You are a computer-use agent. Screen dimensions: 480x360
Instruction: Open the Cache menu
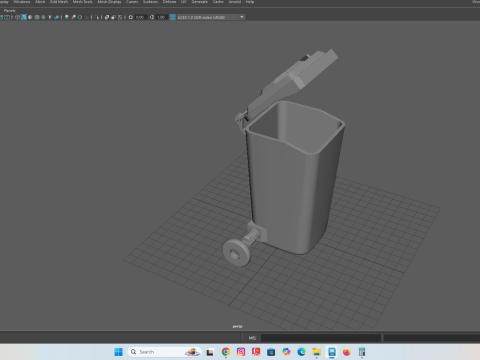(218, 2)
